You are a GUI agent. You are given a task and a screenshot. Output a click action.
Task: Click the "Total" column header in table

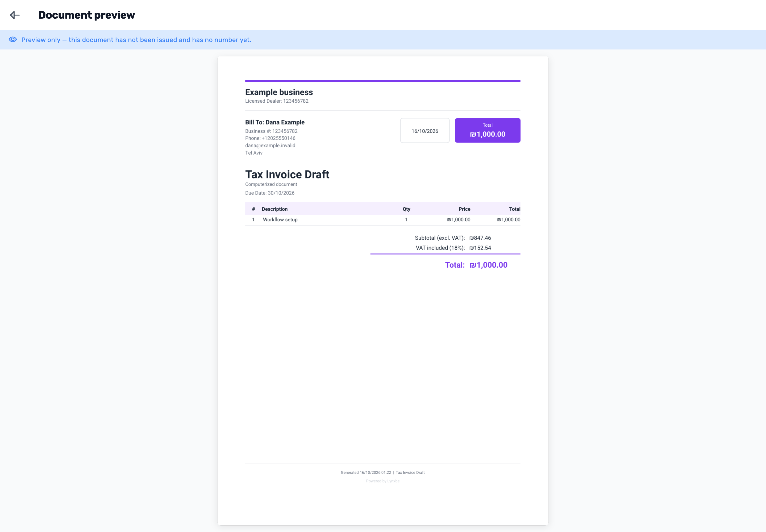pos(515,209)
